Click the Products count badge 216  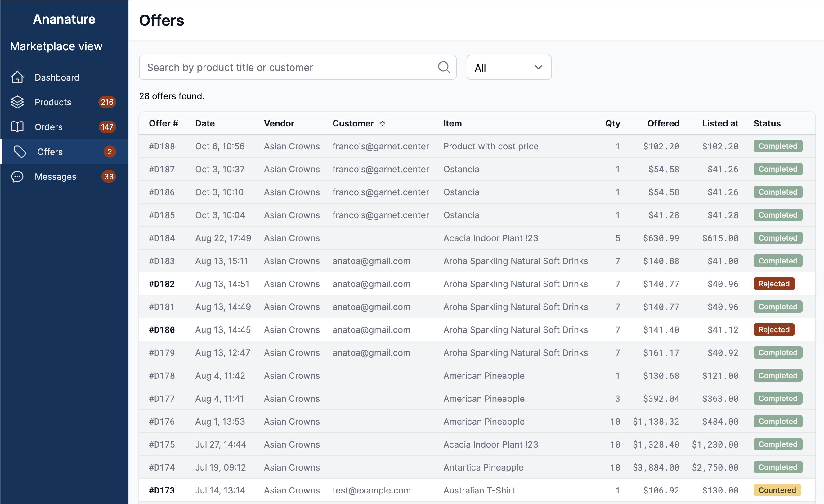107,102
